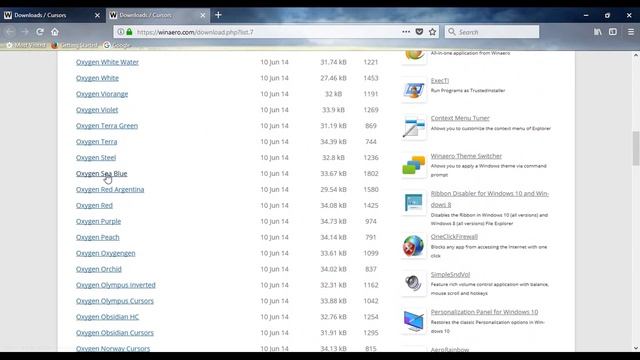Click the Context Menu Tuner icon

pos(413,127)
